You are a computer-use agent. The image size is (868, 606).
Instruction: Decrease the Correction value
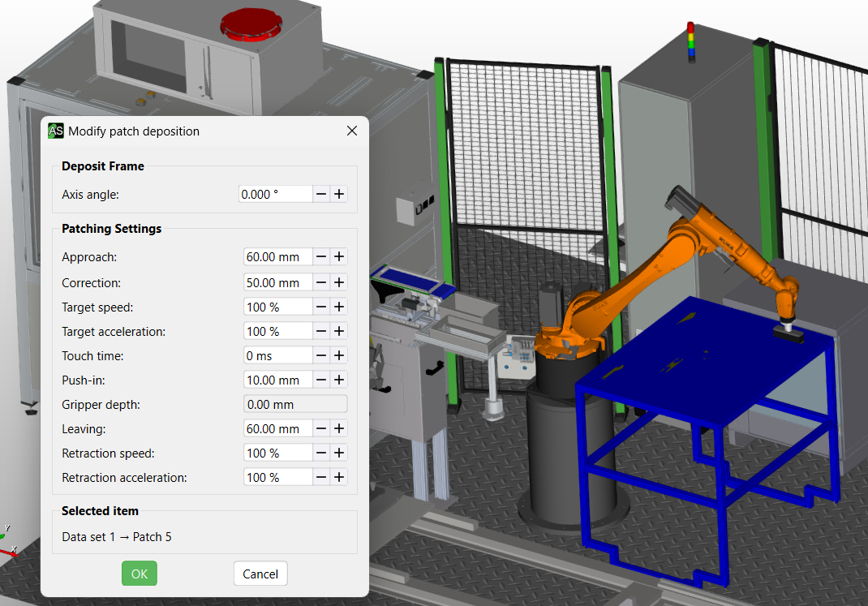click(321, 282)
